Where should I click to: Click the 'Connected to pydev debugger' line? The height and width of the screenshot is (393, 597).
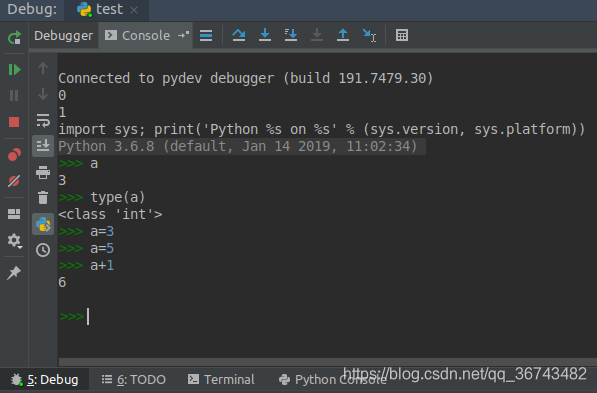pyautogui.click(x=246, y=78)
